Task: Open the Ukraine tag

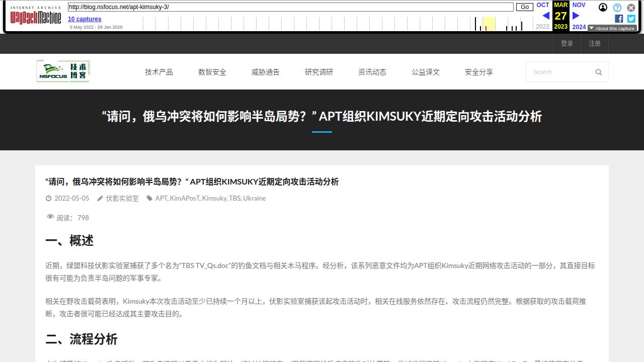Action: point(254,198)
